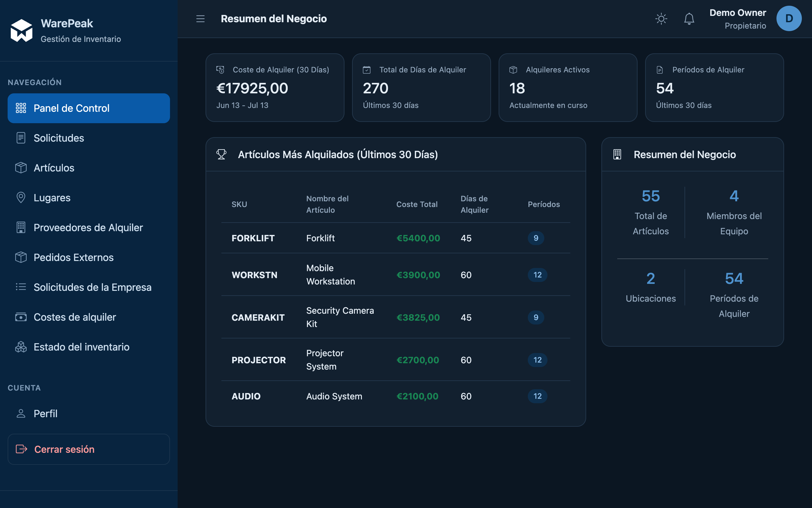Viewport: 812px width, 508px height.
Task: Open Perfil account page
Action: [88, 414]
